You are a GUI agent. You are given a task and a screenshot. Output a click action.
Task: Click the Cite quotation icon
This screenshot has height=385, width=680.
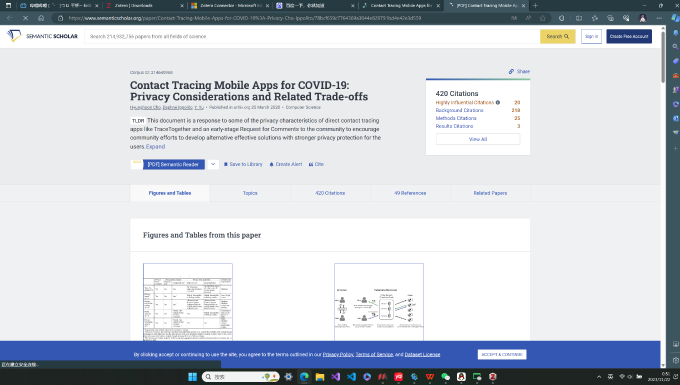click(311, 164)
